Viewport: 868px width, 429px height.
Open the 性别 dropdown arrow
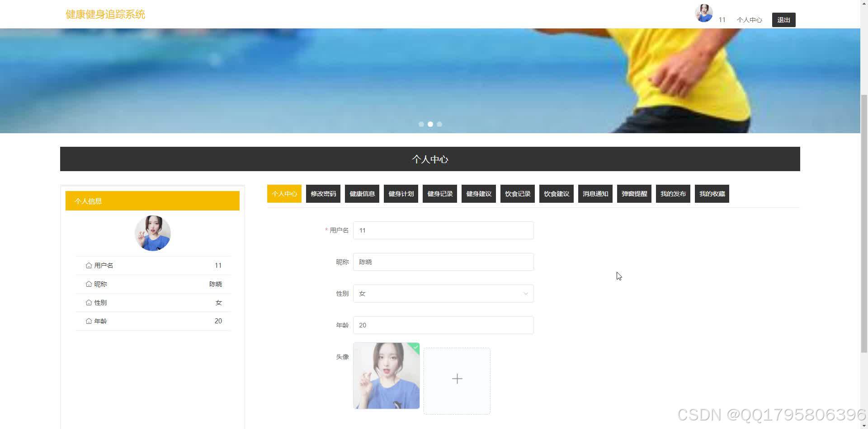click(526, 294)
